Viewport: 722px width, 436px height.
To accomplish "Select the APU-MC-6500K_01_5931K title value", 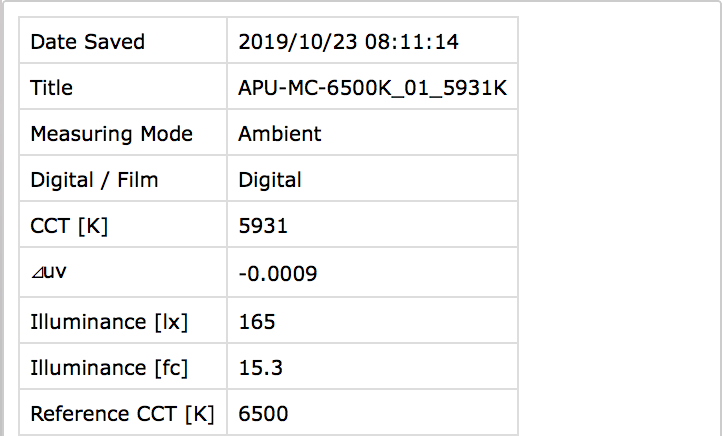I will (x=372, y=88).
